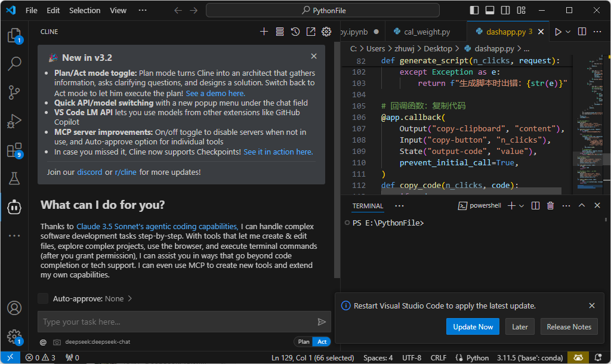Viewport: 611px width, 364px height.
Task: Open the Cline robot icon in activity bar
Action: (14, 207)
